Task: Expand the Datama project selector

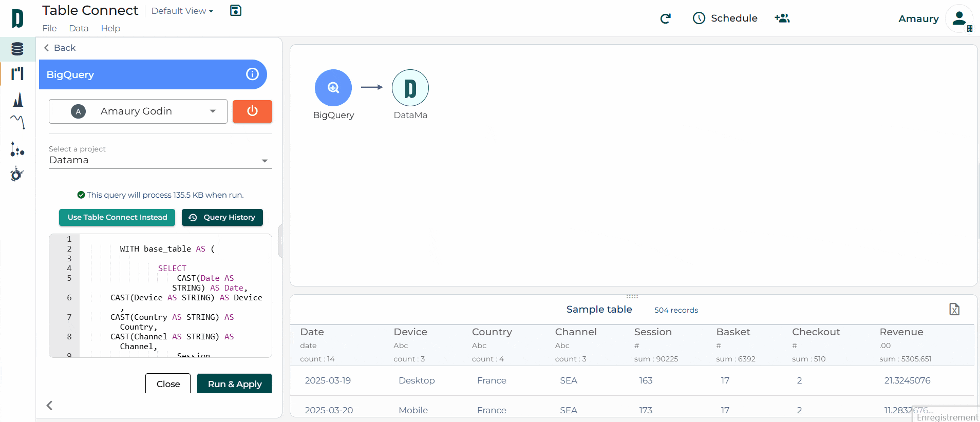Action: 160,160
